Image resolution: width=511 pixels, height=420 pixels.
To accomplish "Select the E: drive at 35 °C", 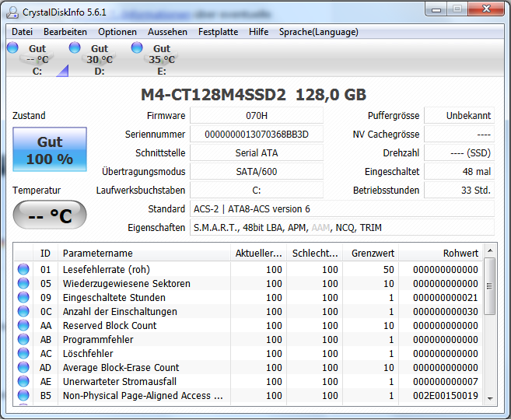I will coord(162,59).
